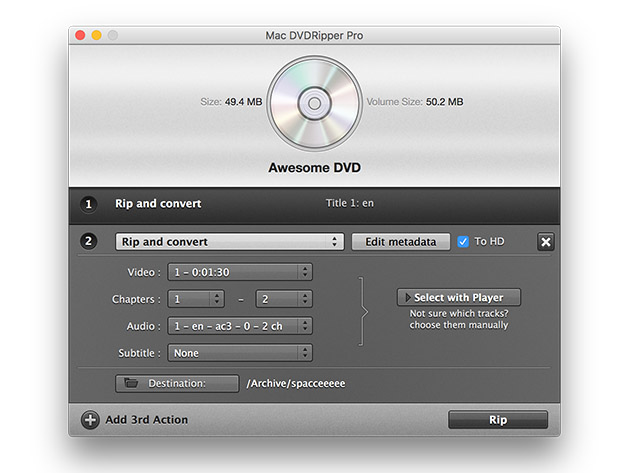
Task: Click the Awesome DVD disc title
Action: [315, 168]
